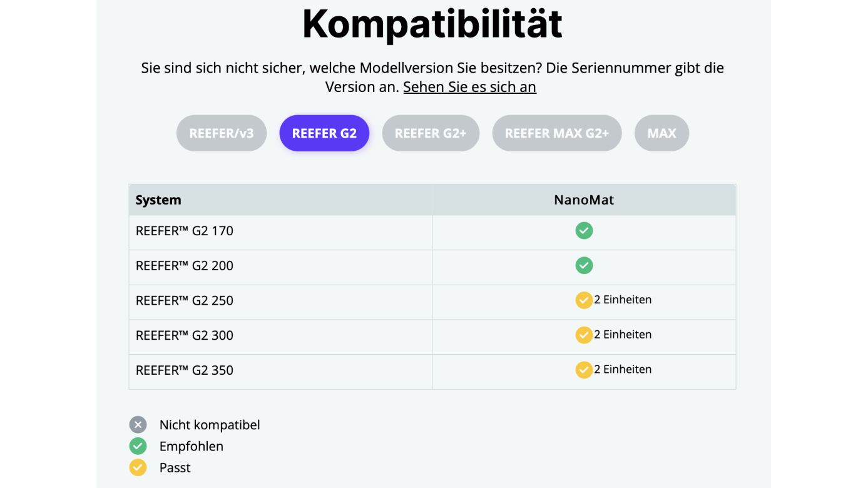Click the 'NanoMat' column header
868x488 pixels.
point(584,200)
